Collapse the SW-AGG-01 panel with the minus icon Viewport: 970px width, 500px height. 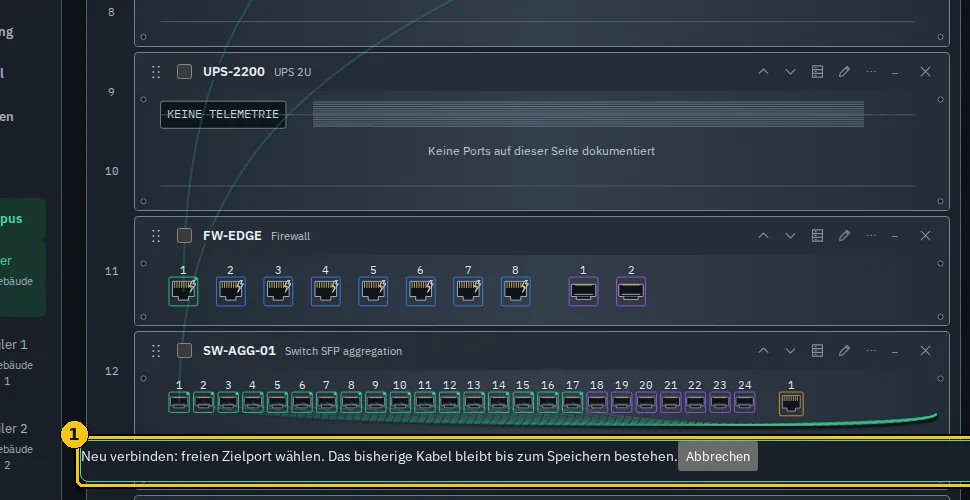(895, 351)
